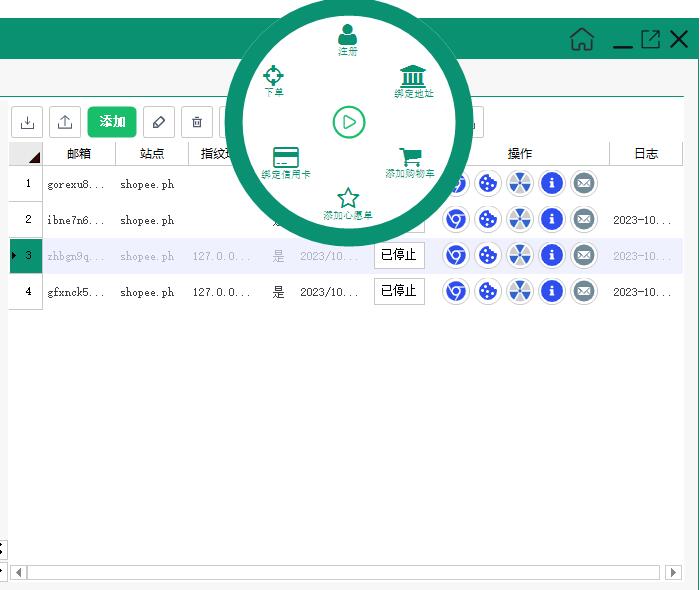700x590 pixels.
Task: Open cookies icon for row 1 gorexu8
Action: [x=488, y=183]
